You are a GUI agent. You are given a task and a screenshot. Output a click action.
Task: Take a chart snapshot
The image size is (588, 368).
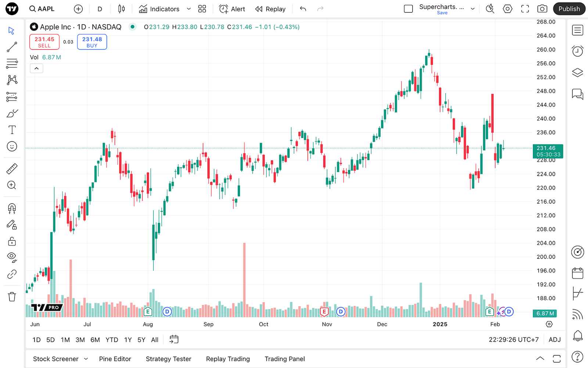pyautogui.click(x=542, y=8)
